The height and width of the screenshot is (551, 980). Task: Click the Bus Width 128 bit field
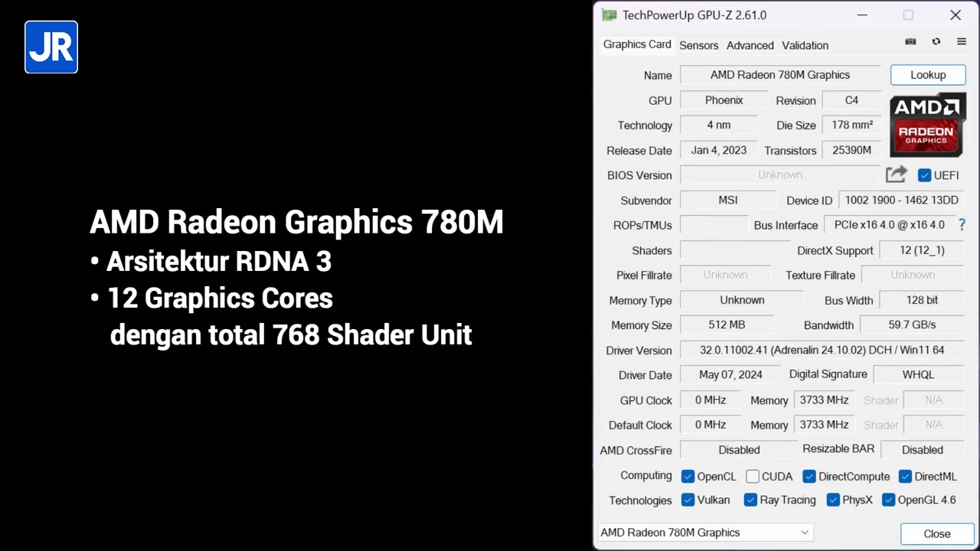pos(922,300)
